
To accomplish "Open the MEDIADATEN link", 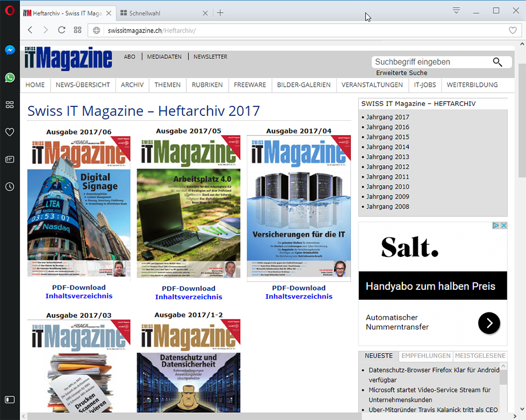I will pyautogui.click(x=164, y=57).
